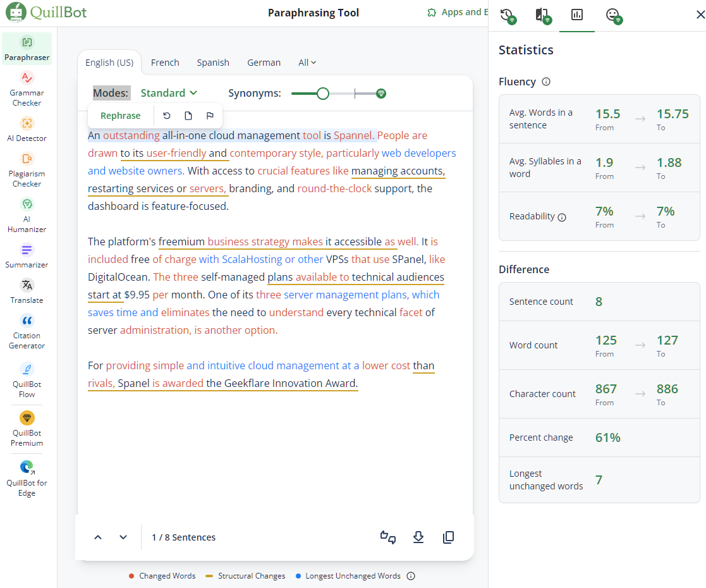Launch the AI Detector tool
Viewport: 706px width, 588px height.
27,130
